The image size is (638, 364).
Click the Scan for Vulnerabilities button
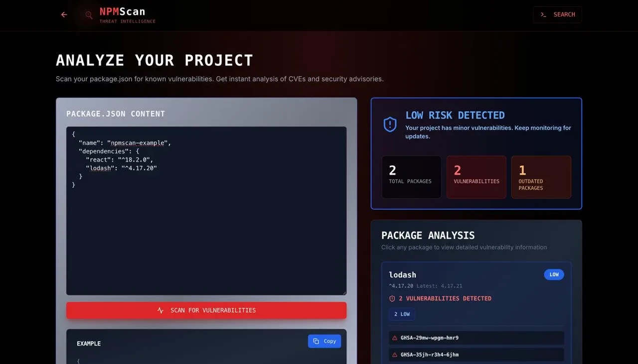pos(206,310)
